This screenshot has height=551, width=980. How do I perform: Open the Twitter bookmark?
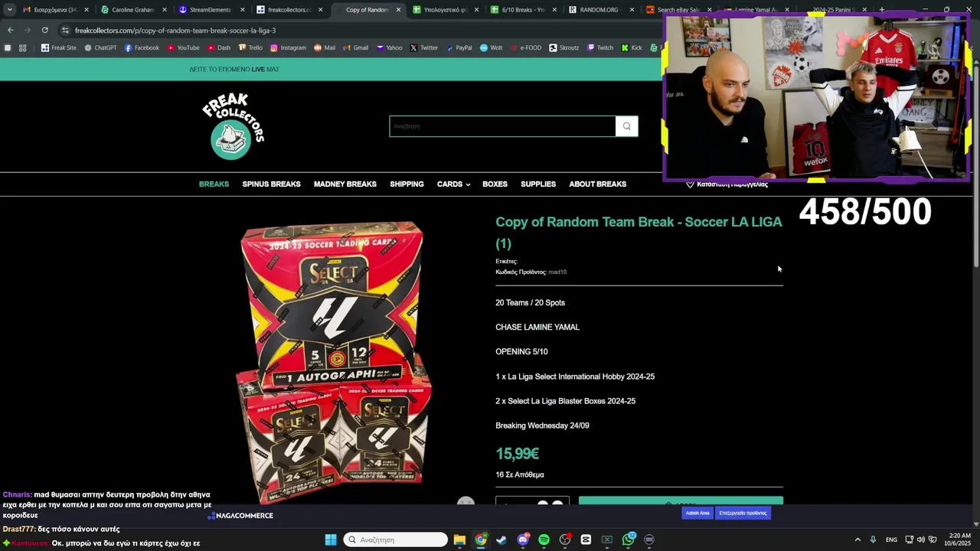(x=423, y=47)
